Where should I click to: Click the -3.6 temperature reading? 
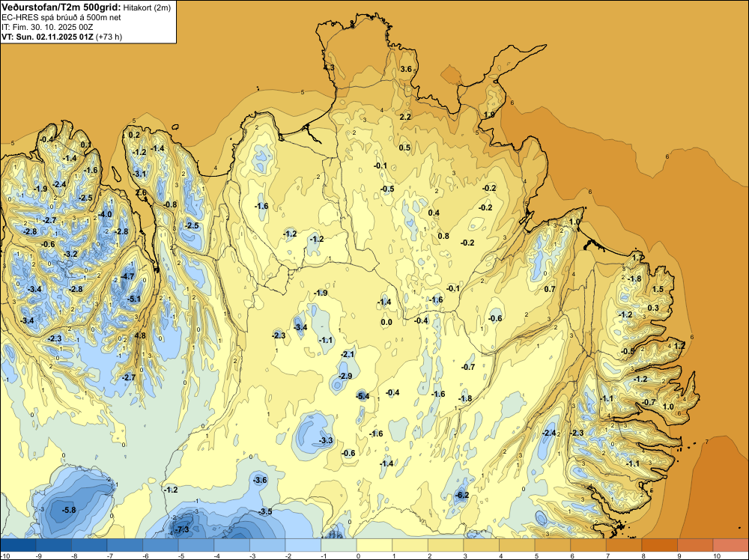coord(261,480)
